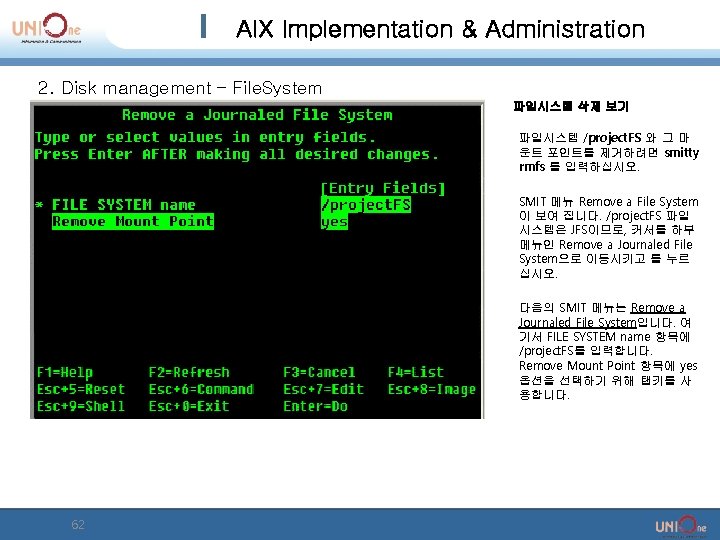The width and height of the screenshot is (720, 540).
Task: Select the /projectFS entry field
Action: pos(366,205)
